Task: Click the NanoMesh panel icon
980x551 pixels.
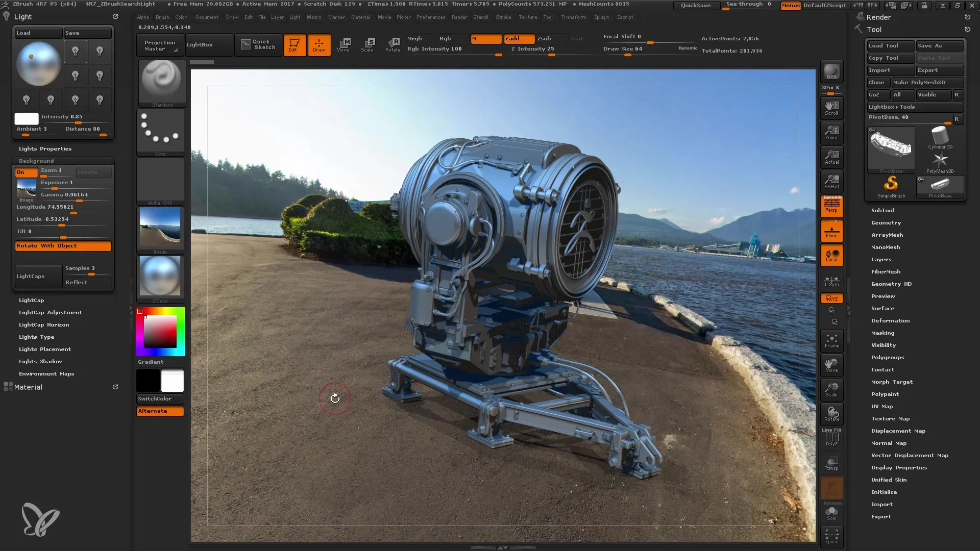Action: coord(886,247)
